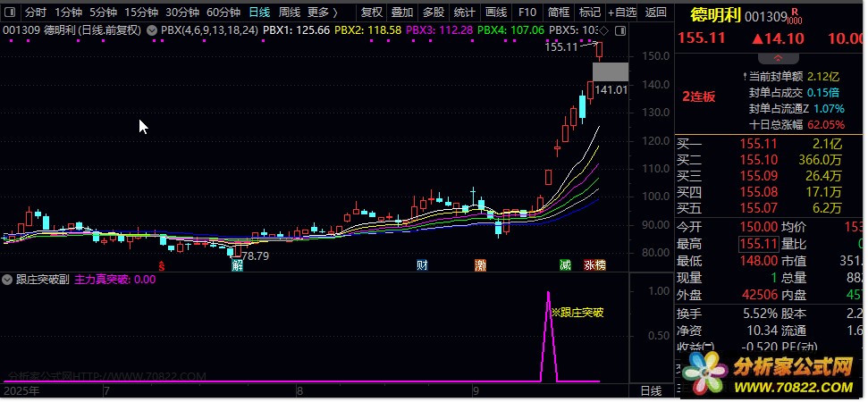The height and width of the screenshot is (402, 868).
Task: Open the orange 激 event marker
Action: [x=481, y=265]
